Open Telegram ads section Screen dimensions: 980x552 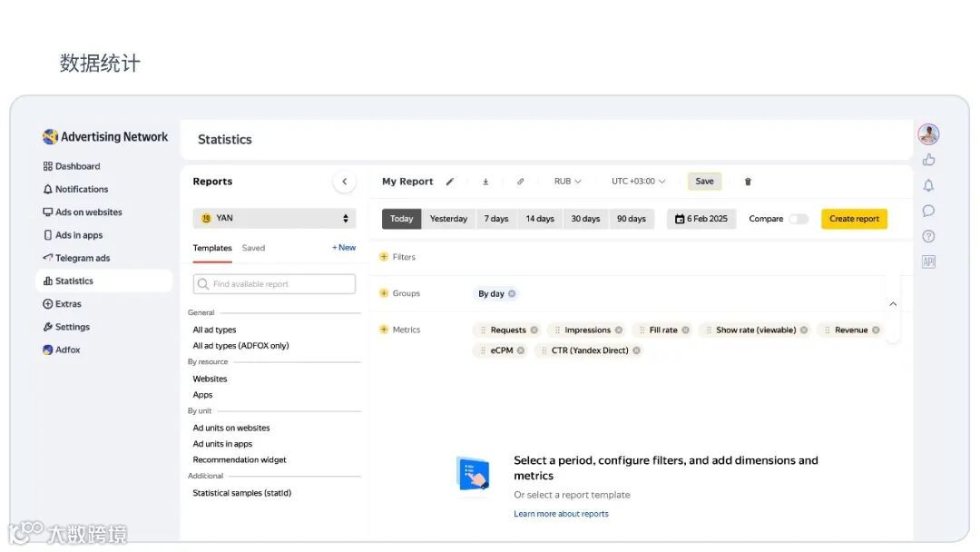(75, 258)
